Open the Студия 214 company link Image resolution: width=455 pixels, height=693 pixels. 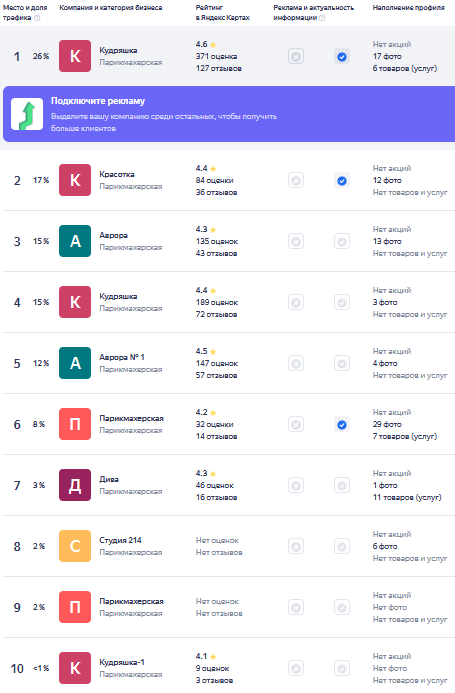point(120,540)
